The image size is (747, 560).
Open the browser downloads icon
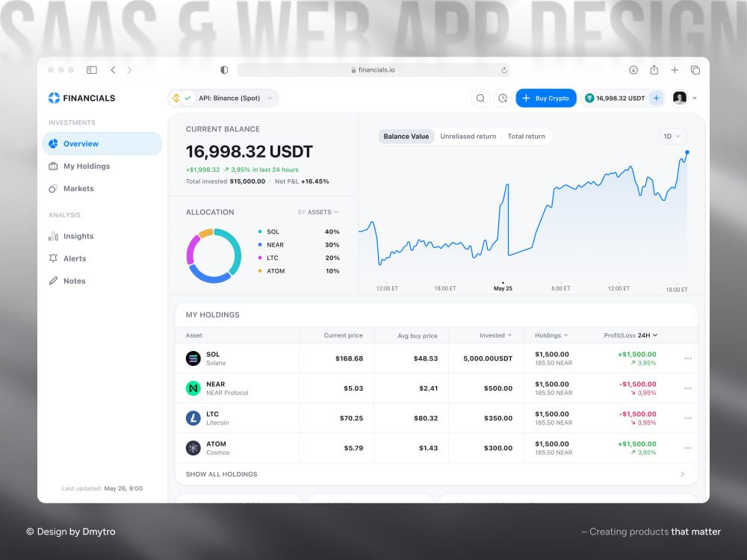633,70
